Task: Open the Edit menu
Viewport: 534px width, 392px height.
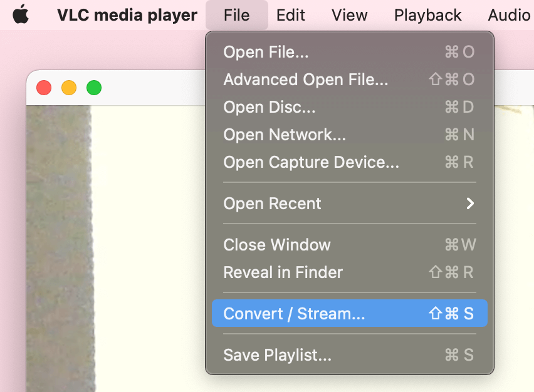Action: (291, 14)
